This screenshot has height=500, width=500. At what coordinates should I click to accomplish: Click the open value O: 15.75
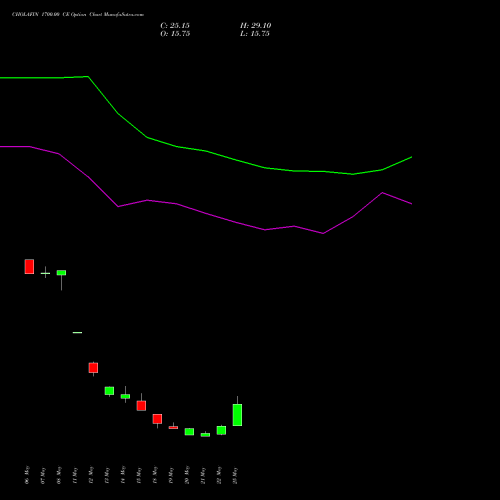click(175, 34)
